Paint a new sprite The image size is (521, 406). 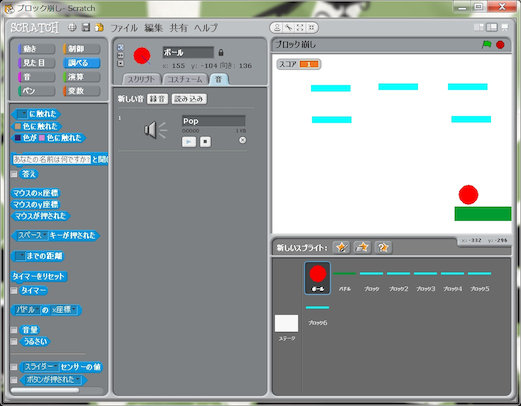341,247
